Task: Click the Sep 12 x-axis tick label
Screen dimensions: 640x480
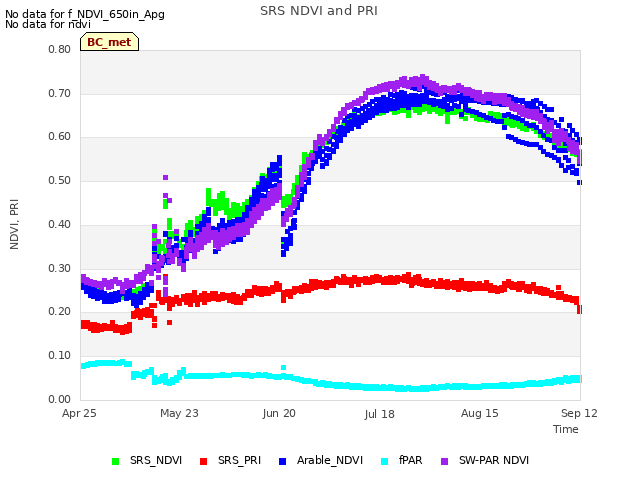Action: pyautogui.click(x=579, y=413)
